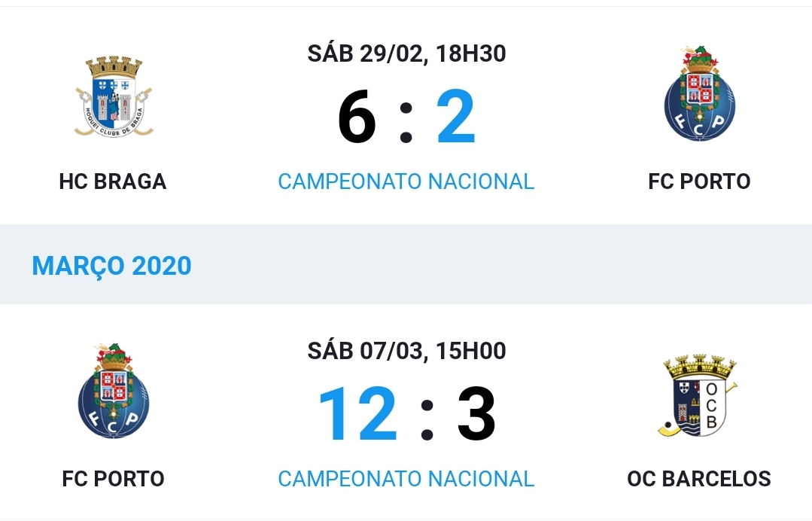Open Campeonato Nacional link under 12:3 score
Screen dimensions: 812x521
pyautogui.click(x=406, y=479)
